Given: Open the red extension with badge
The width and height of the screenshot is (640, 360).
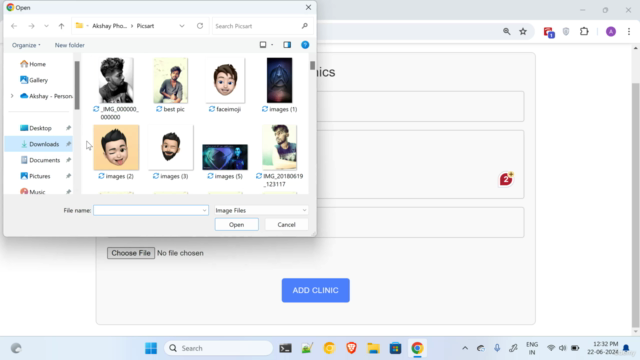Looking at the screenshot, I should click(x=548, y=32).
